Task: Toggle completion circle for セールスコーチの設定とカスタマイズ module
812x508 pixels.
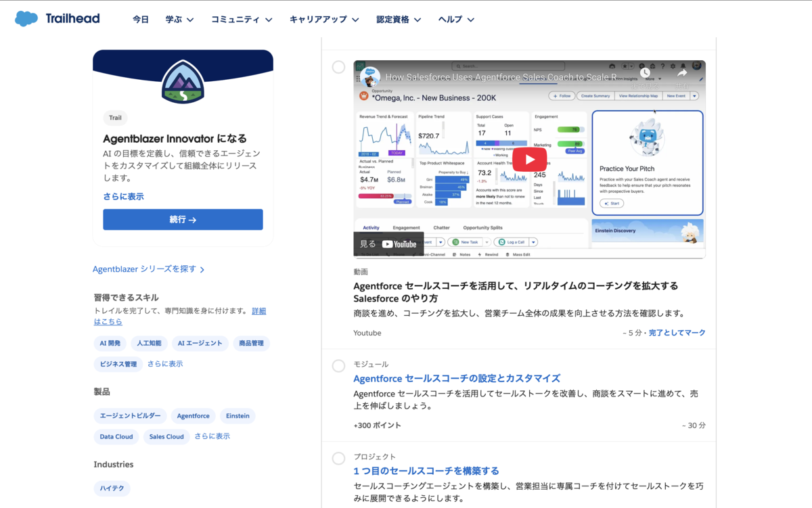Action: point(338,366)
